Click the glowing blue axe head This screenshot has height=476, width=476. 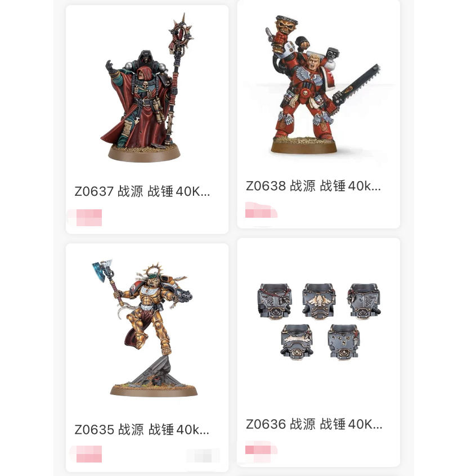pos(102,270)
